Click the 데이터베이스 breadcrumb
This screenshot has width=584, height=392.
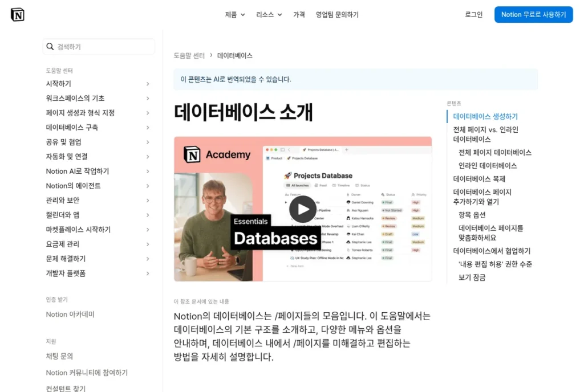pos(234,55)
